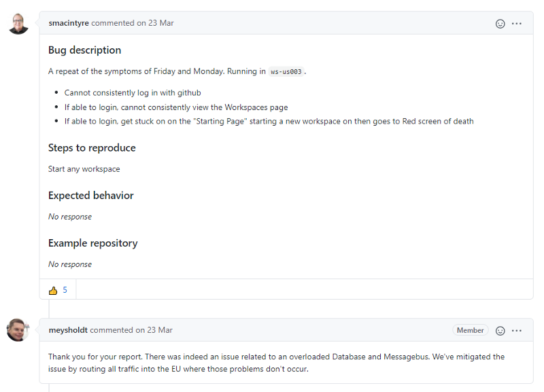Open the emoji reaction picker on smacintyre's comment
This screenshot has width=544, height=392.
coord(500,22)
